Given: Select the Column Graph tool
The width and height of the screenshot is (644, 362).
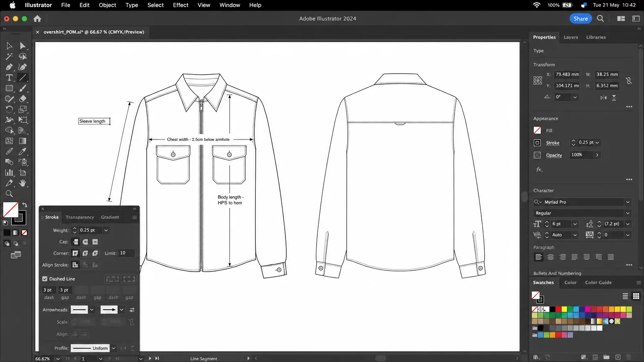Looking at the screenshot, I should pos(9,173).
